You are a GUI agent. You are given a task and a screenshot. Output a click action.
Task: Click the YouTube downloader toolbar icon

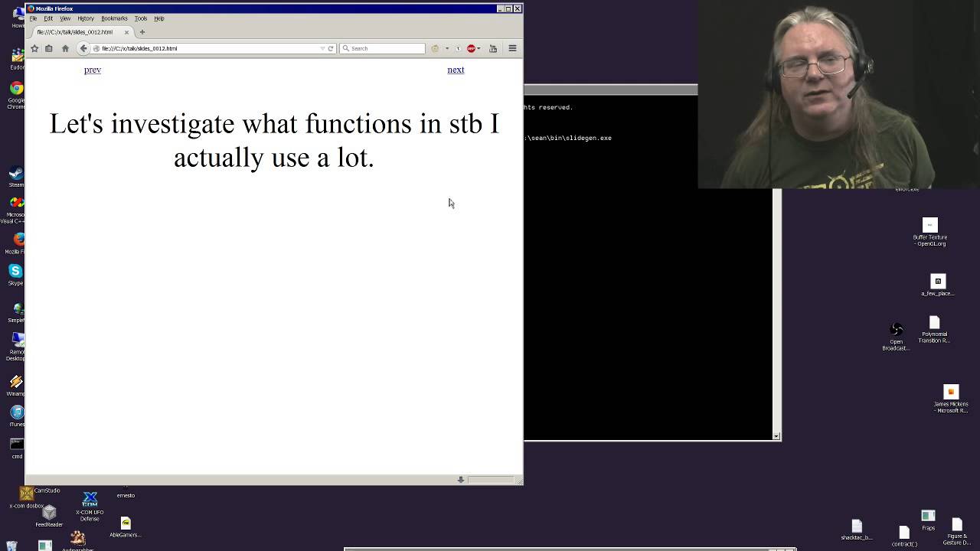click(x=493, y=48)
